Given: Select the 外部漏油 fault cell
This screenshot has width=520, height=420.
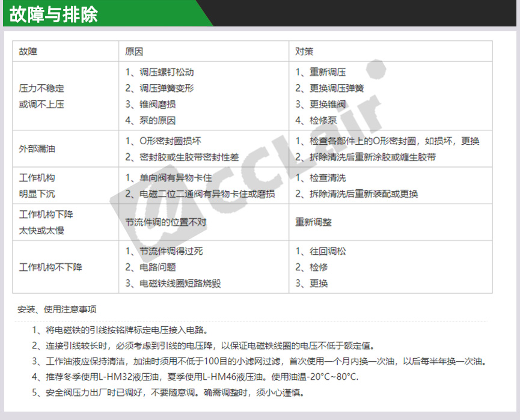Looking at the screenshot, I should [37, 148].
